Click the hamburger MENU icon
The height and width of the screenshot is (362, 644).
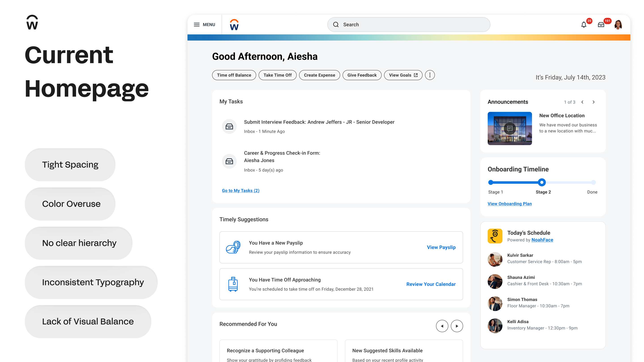coord(197,25)
